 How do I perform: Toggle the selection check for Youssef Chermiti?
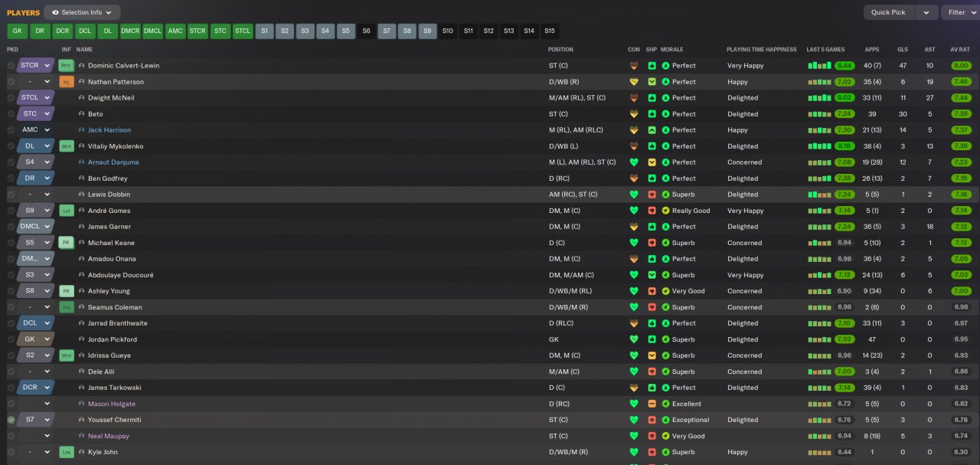tap(11, 420)
